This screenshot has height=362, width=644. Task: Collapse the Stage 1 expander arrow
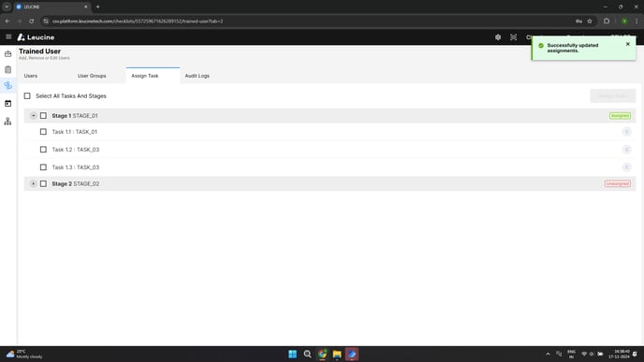click(x=34, y=116)
